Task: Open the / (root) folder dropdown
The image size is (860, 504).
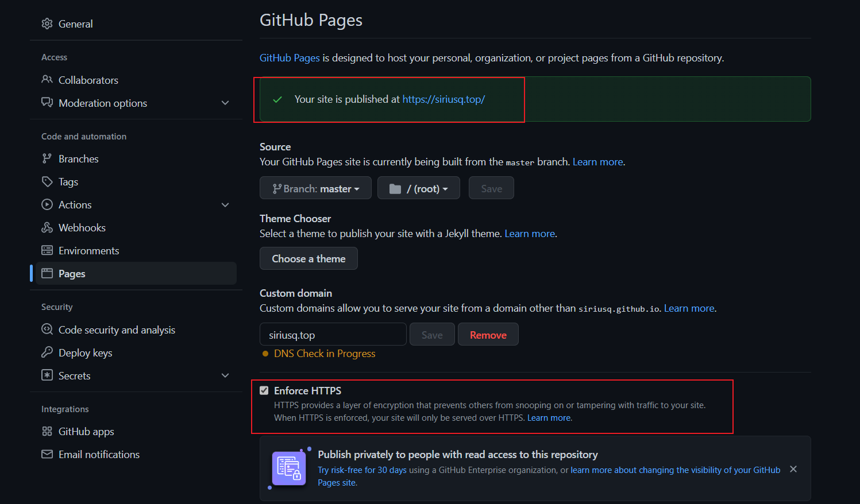Action: pyautogui.click(x=419, y=188)
